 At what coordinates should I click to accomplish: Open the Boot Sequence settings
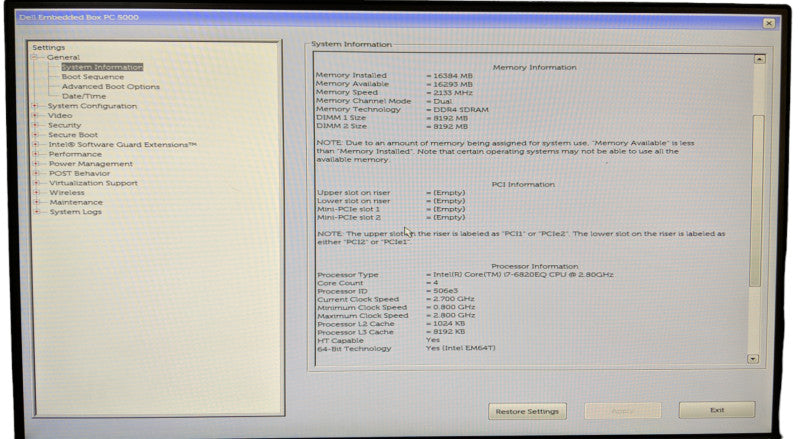coord(93,77)
